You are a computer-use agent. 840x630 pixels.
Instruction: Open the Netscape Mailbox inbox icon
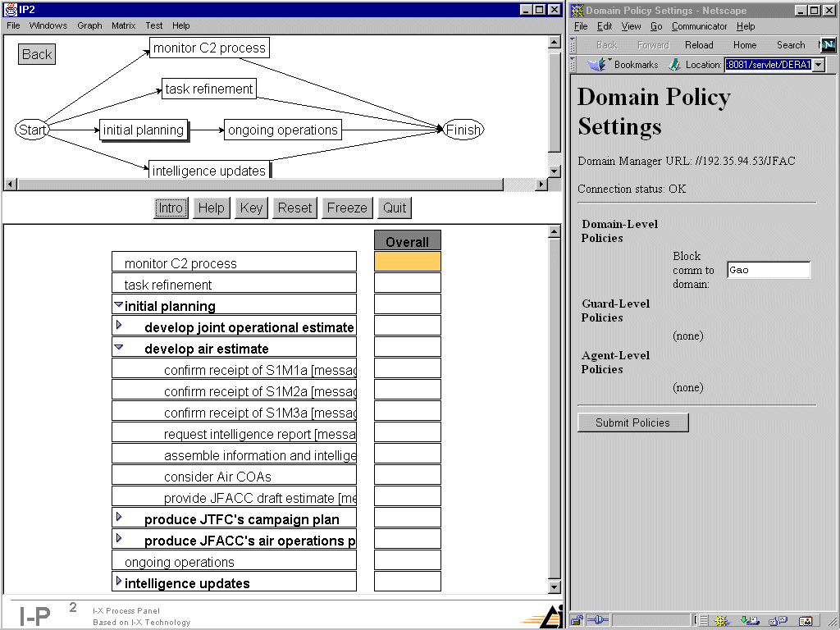[751, 620]
